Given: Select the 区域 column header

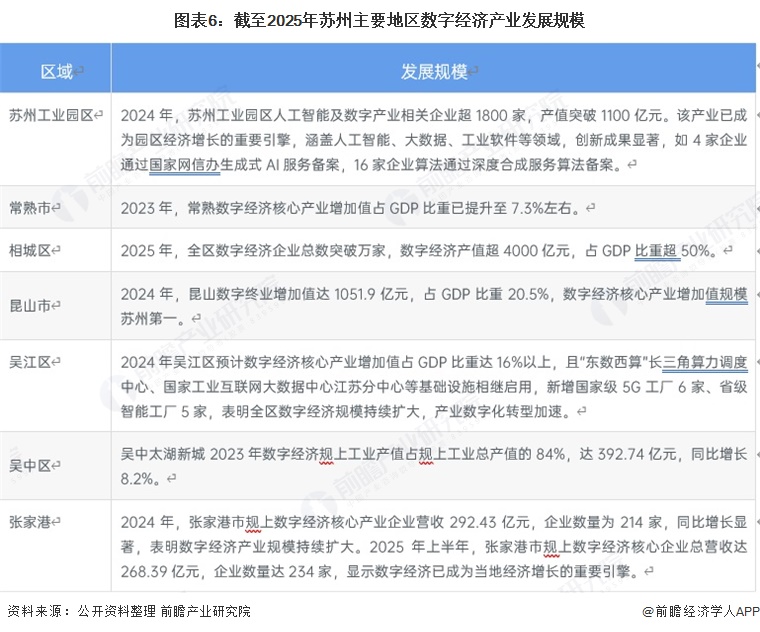Looking at the screenshot, I should 56,71.
